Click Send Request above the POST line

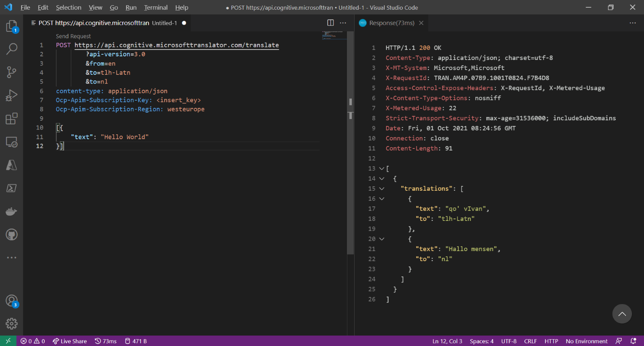pos(73,36)
